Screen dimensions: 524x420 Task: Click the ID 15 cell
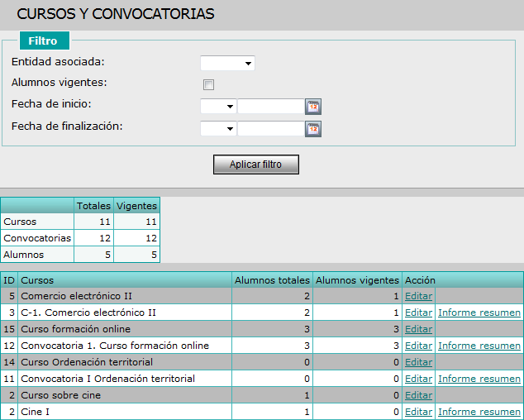[x=9, y=329]
